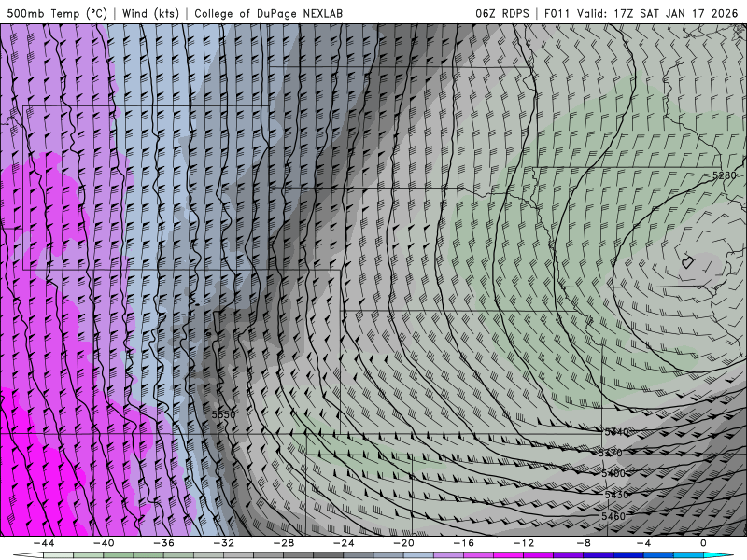Screen dimensions: 747x560
Task: Click the -40 color scale label
Action: point(104,543)
